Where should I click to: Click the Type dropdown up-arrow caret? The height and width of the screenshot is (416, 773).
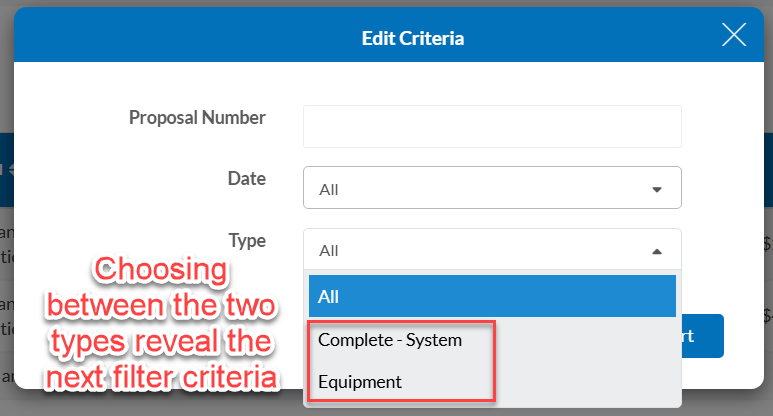(657, 251)
